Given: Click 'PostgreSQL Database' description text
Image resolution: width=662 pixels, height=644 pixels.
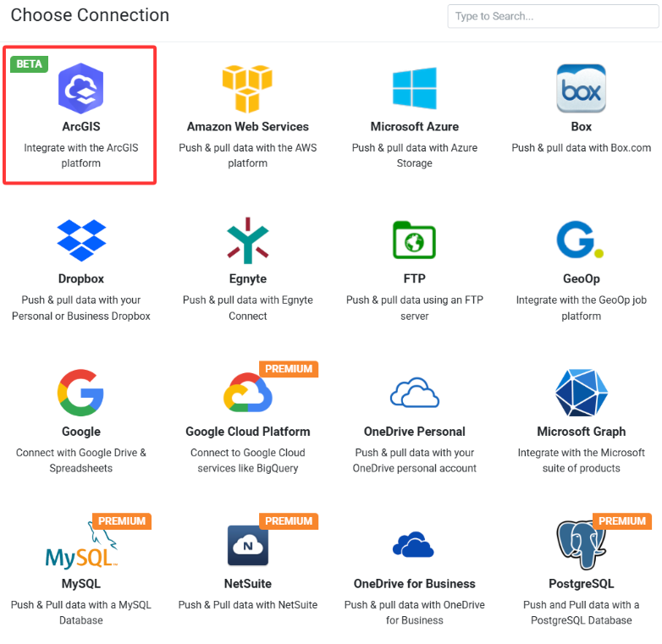Looking at the screenshot, I should [x=582, y=620].
